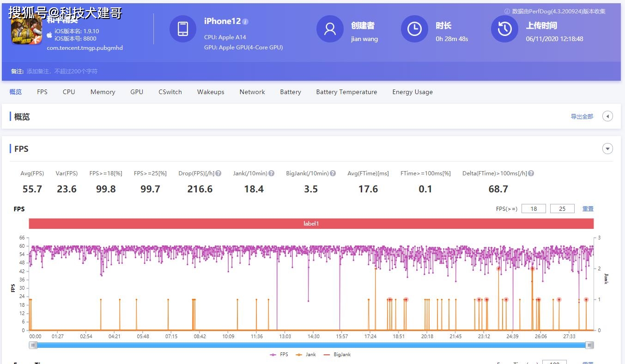Open the Battery tab
Screen dimensions: 625x364
click(291, 92)
